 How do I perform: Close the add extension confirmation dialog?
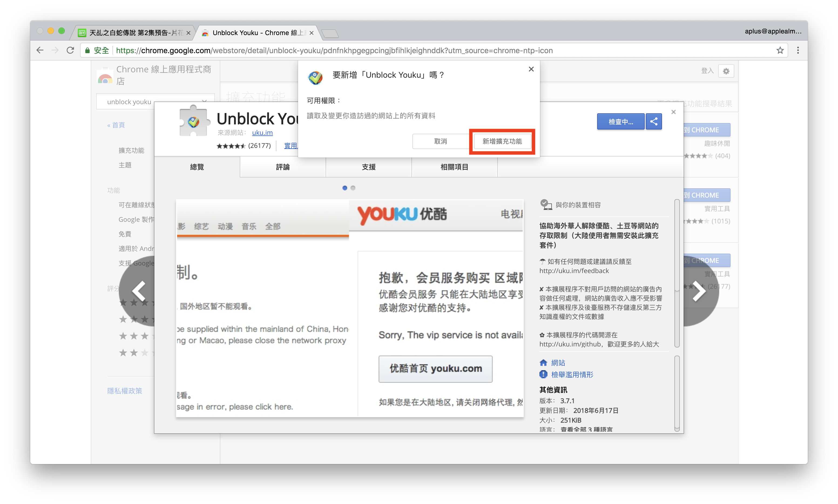click(531, 69)
